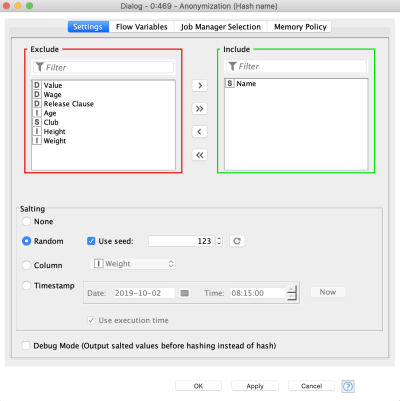Click the Include filter input field
Screen dimensions: 400x401
[296, 66]
